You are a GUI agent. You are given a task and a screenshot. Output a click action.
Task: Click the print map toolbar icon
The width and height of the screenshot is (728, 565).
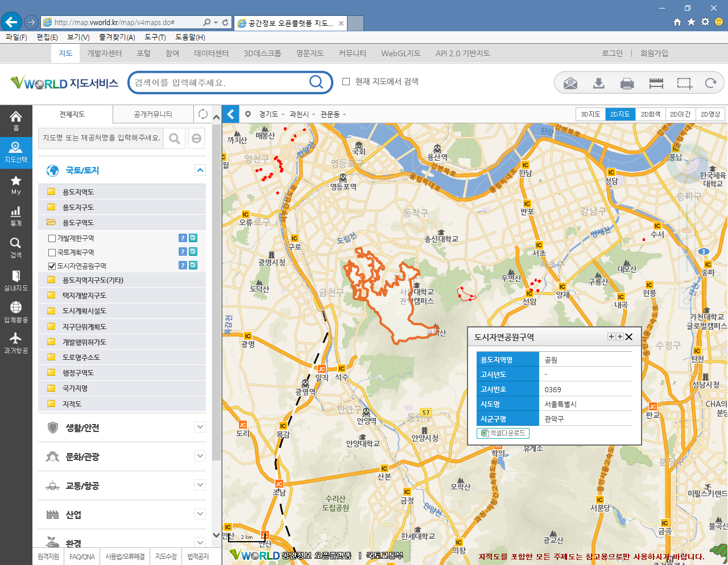[627, 84]
